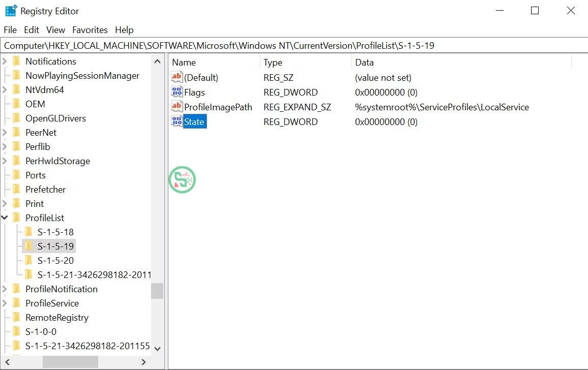This screenshot has height=370, width=588.
Task: Click the tree horizontal scrollbar thumb
Action: (71, 362)
